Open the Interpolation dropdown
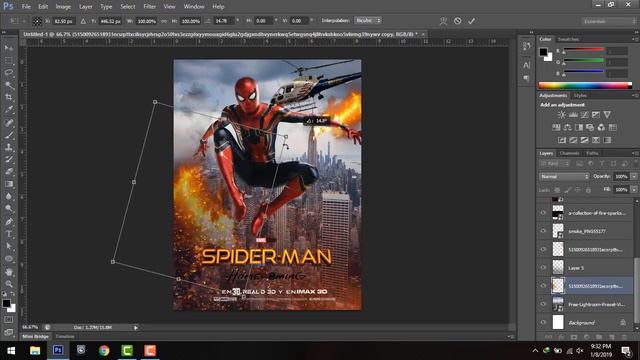Viewport: 640px width, 360px height. coord(368,20)
